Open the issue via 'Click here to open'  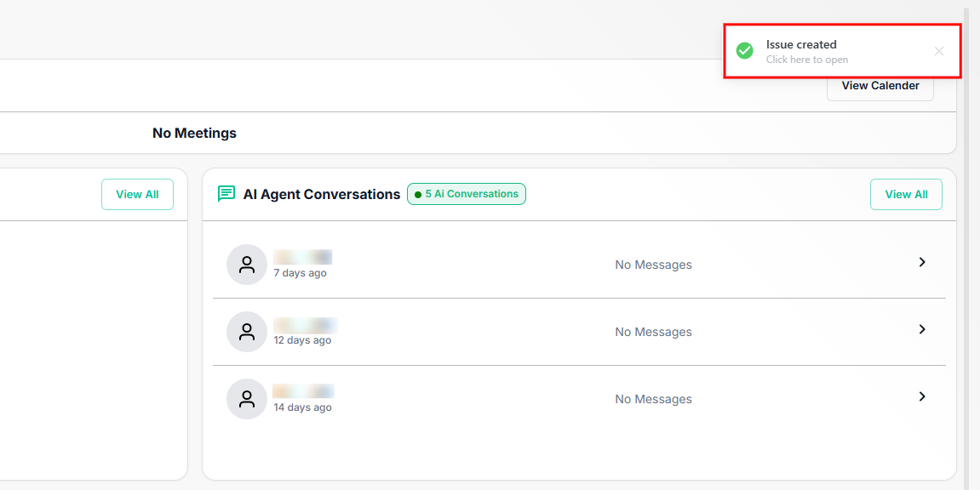806,60
